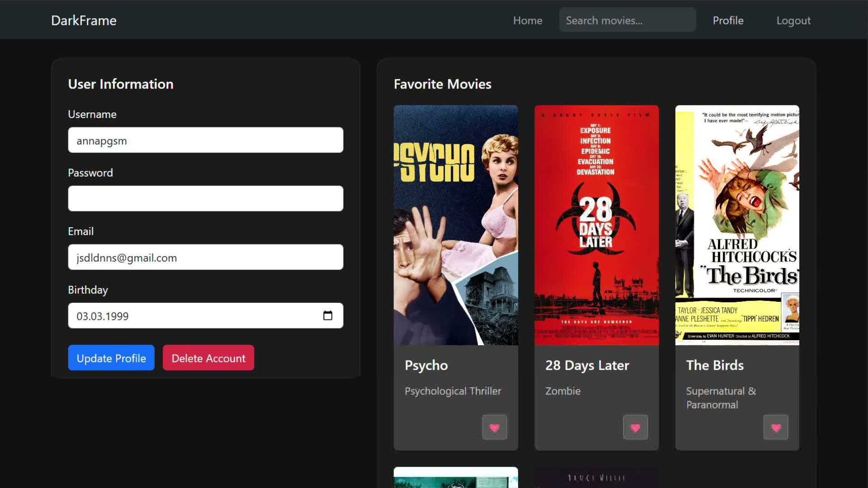Image resolution: width=868 pixels, height=488 pixels.
Task: Click the Username input field
Action: point(206,140)
